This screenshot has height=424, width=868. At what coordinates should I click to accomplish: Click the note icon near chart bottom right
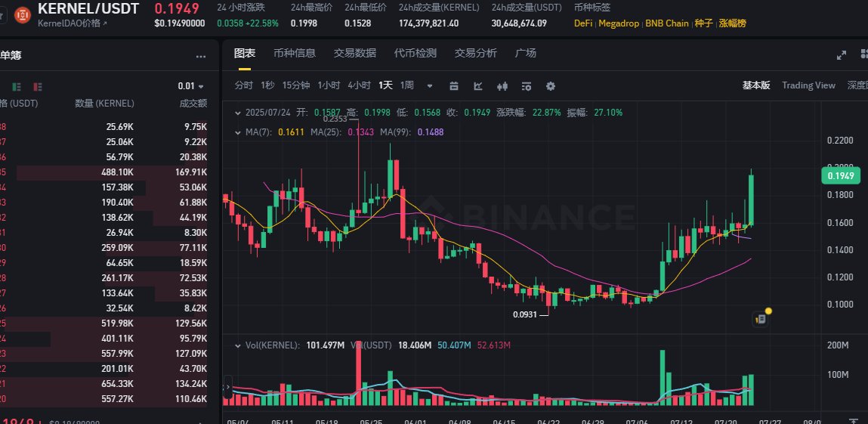tap(761, 319)
